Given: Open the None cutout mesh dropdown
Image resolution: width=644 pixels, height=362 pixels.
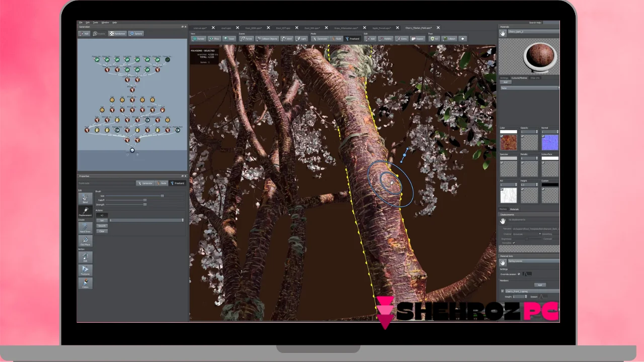Looking at the screenshot, I should [530, 88].
